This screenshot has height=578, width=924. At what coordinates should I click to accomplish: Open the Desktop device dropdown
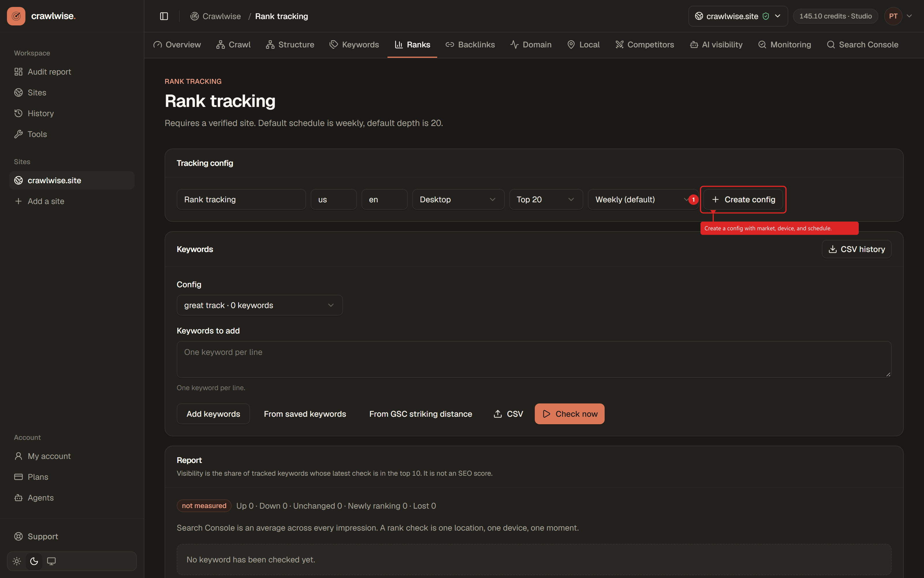458,199
